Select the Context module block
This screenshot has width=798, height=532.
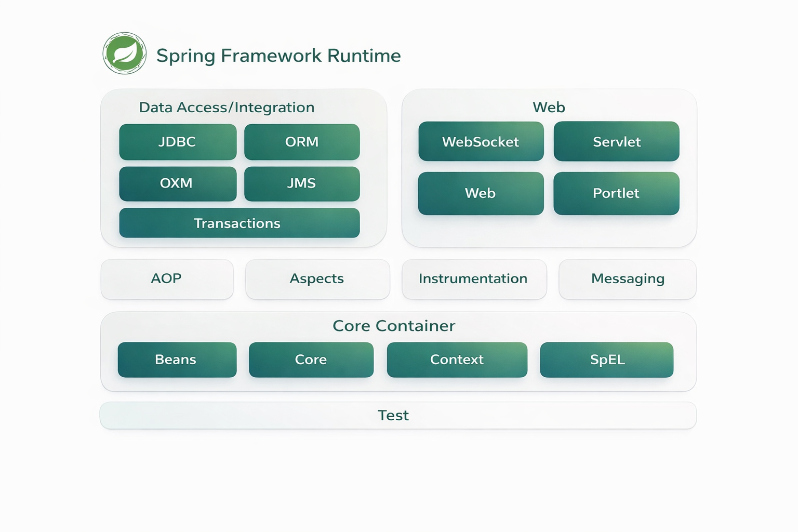tap(457, 360)
